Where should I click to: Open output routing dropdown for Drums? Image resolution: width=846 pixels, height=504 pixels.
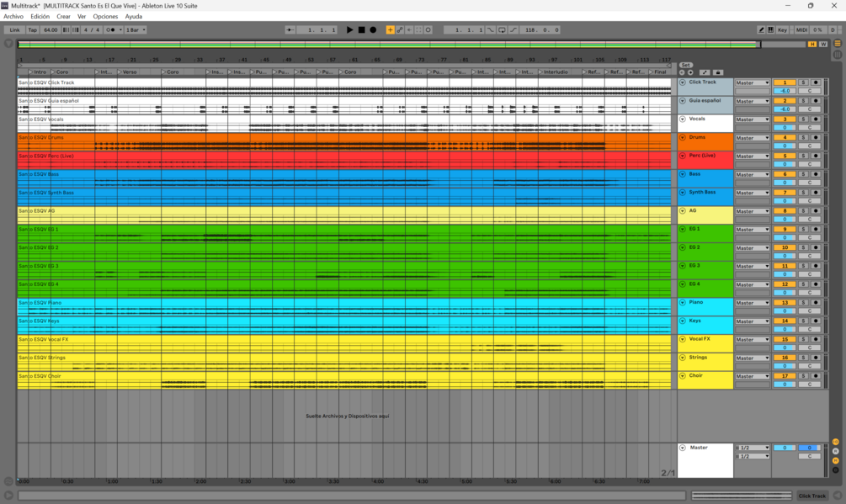tap(752, 138)
